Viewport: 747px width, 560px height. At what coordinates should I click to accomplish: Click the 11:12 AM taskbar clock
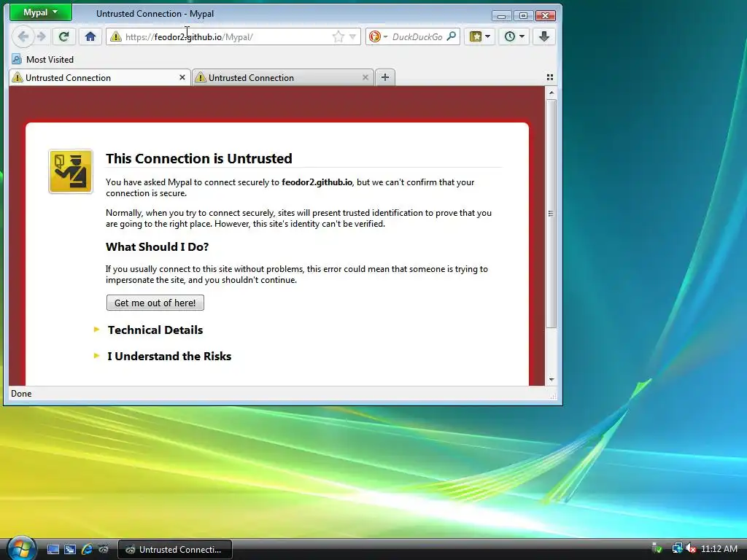tap(719, 548)
